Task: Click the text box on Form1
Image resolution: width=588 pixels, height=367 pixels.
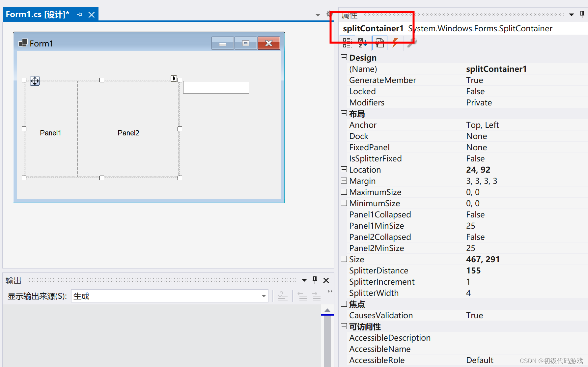Action: (216, 87)
